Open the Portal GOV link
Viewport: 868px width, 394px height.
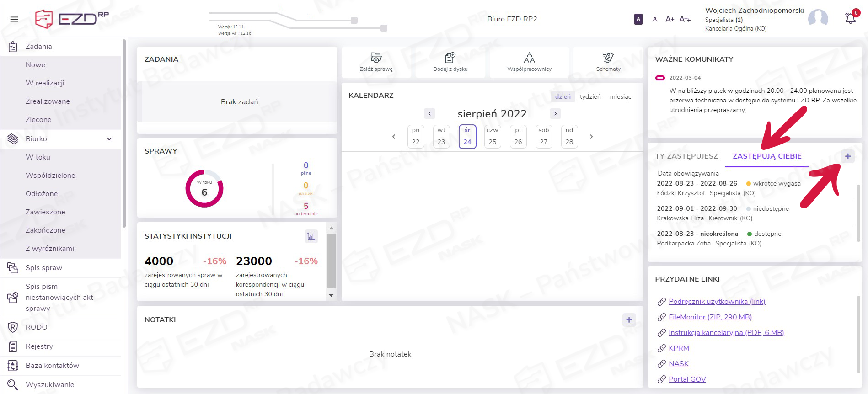point(687,379)
